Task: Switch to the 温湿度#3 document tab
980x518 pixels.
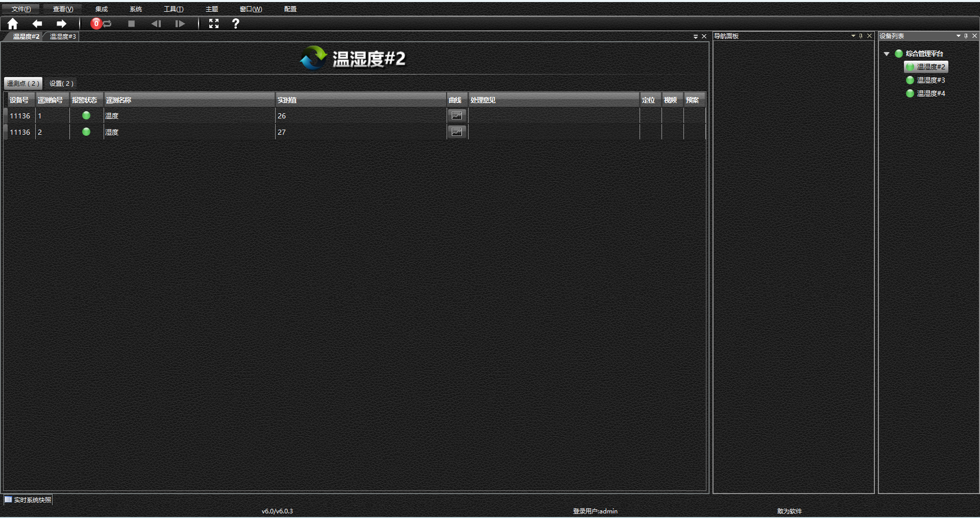Action: click(x=63, y=37)
